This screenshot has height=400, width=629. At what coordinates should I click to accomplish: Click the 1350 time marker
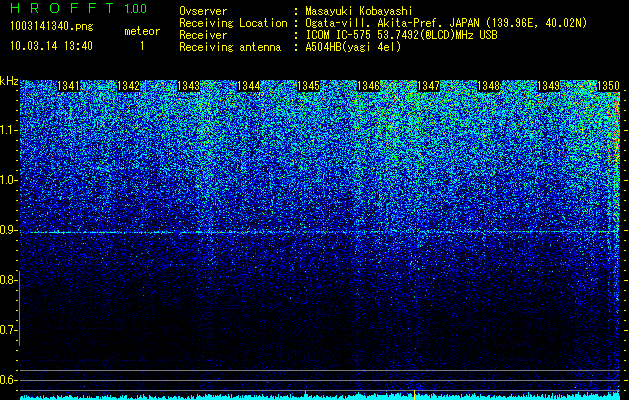click(x=608, y=86)
